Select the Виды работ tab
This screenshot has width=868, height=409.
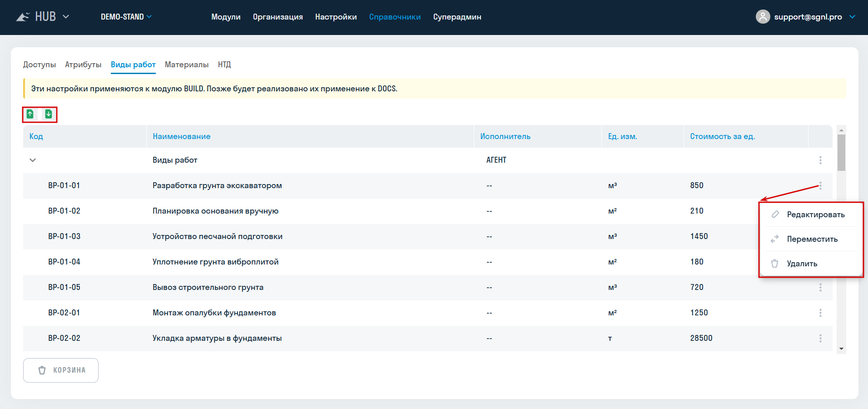133,65
